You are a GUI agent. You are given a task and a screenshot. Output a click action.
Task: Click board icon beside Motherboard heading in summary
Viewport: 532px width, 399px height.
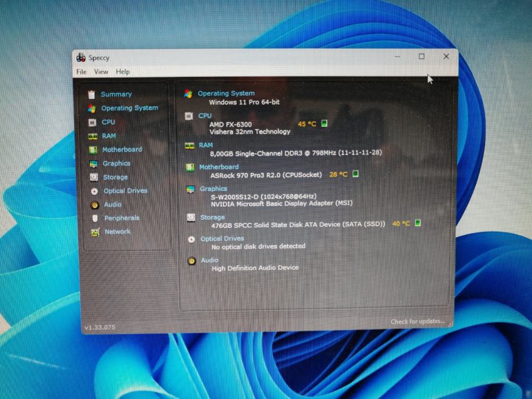tap(190, 168)
